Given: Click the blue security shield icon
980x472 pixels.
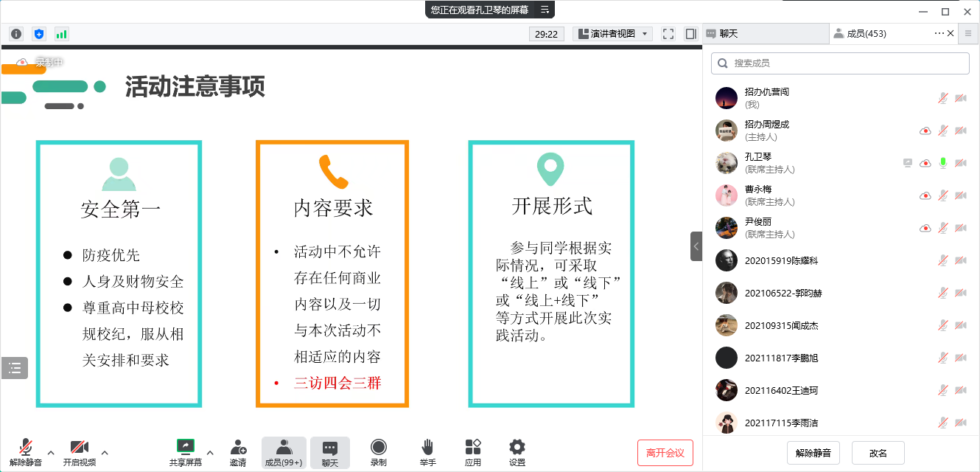Looking at the screenshot, I should (x=39, y=34).
